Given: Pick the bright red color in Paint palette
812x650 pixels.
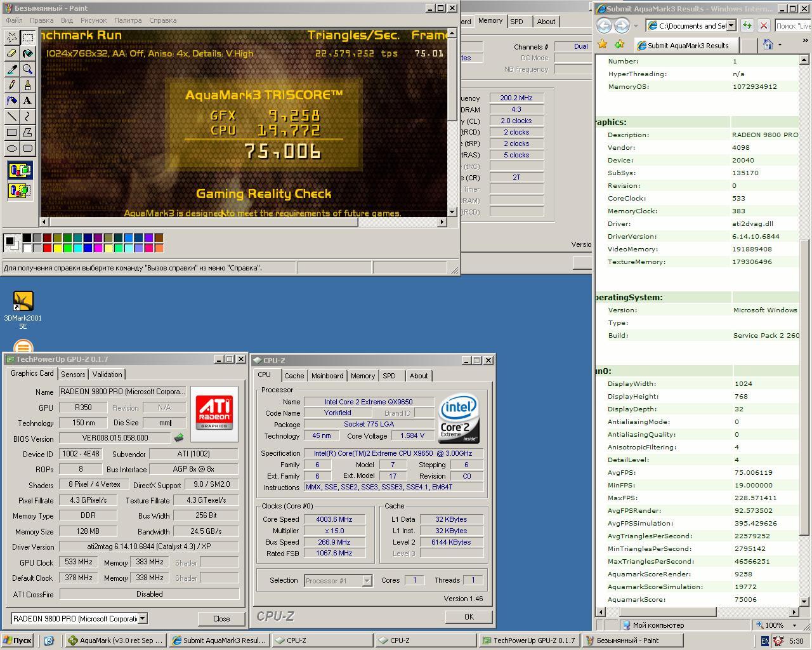Looking at the screenshot, I should click(47, 248).
